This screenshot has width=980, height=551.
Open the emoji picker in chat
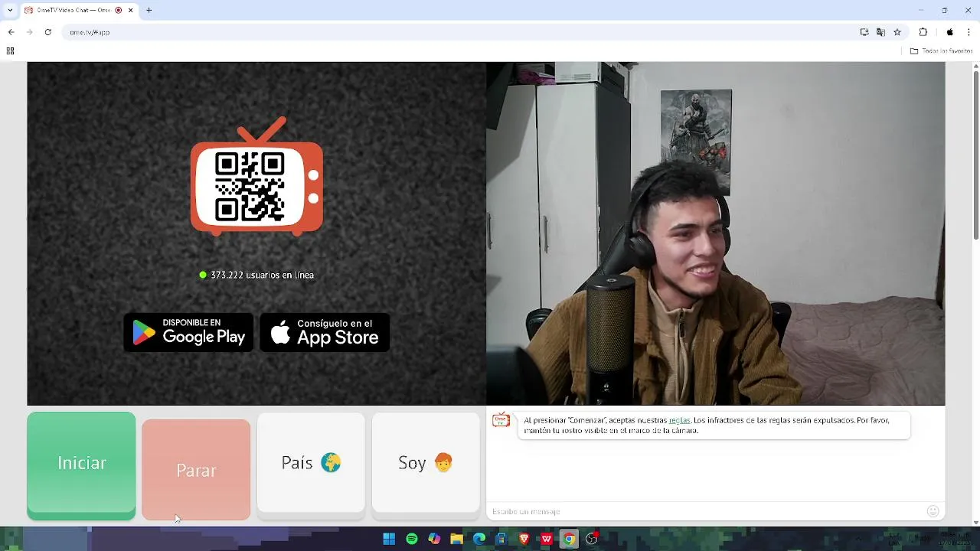click(933, 511)
